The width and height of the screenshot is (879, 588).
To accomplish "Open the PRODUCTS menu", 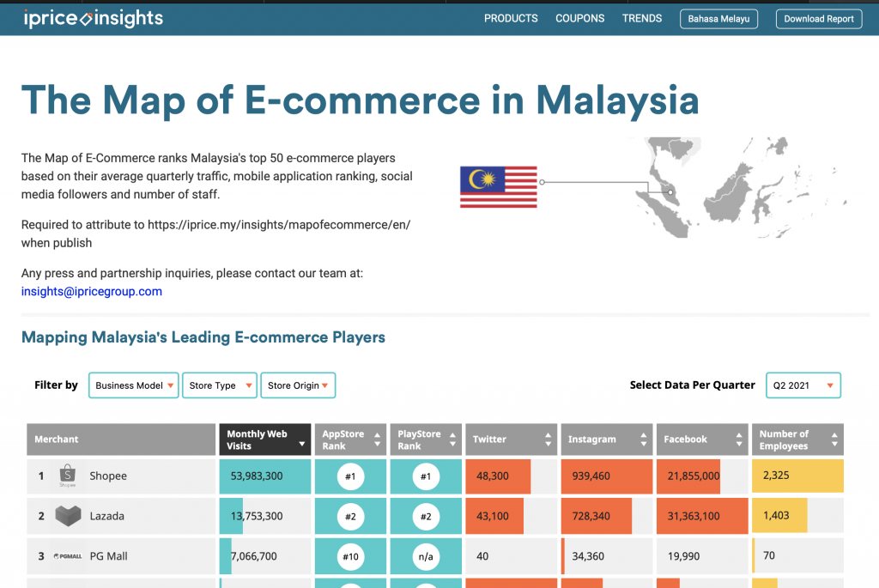I will click(x=511, y=19).
